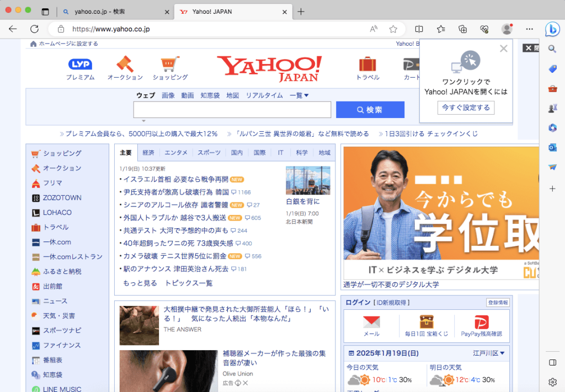Image resolution: width=565 pixels, height=392 pixels.
Task: Open the Games chess sidebar icon
Action: tap(552, 108)
